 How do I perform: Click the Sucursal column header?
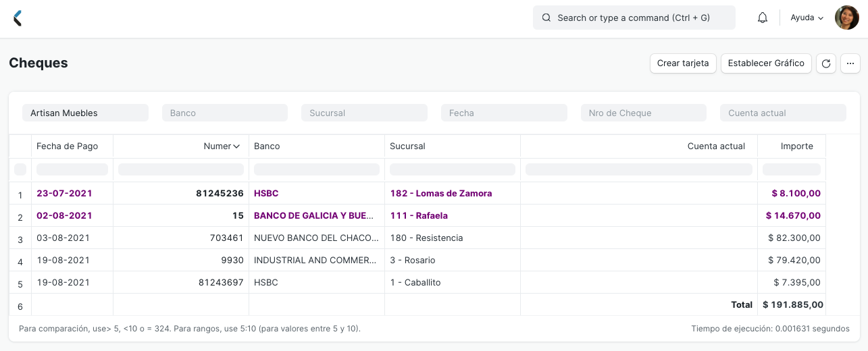(453, 146)
